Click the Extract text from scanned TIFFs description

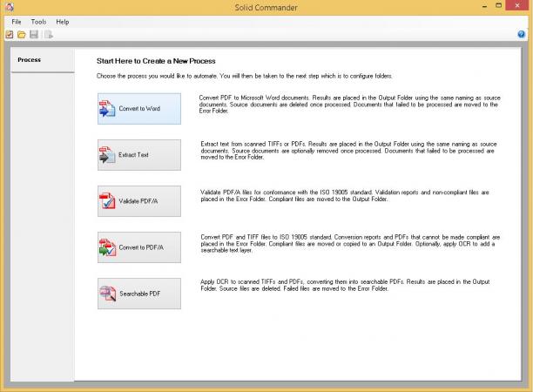(348, 151)
